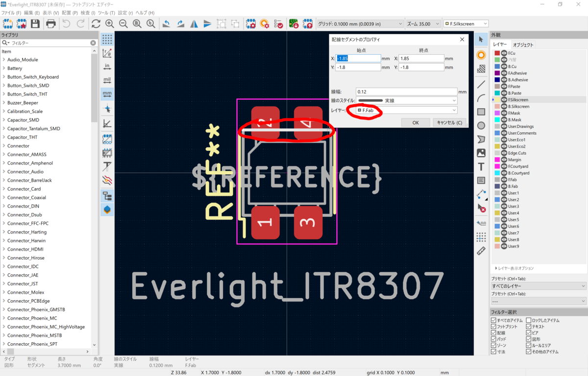Viewport: 588px width, 376px height.
Task: Open the line style dropdown in dialog
Action: (407, 101)
